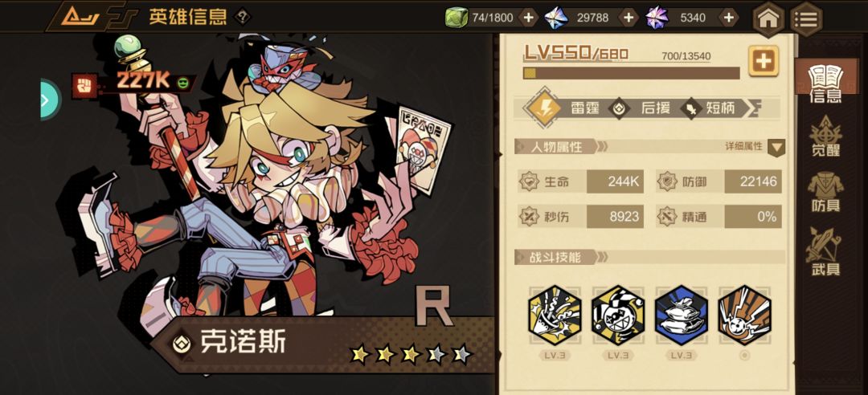Open the list menu icon

[x=805, y=19]
